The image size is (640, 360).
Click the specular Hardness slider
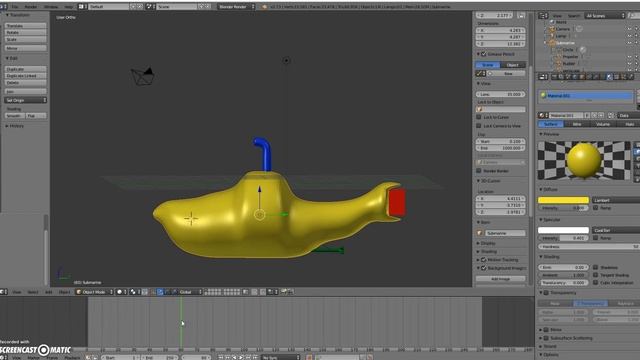point(589,247)
